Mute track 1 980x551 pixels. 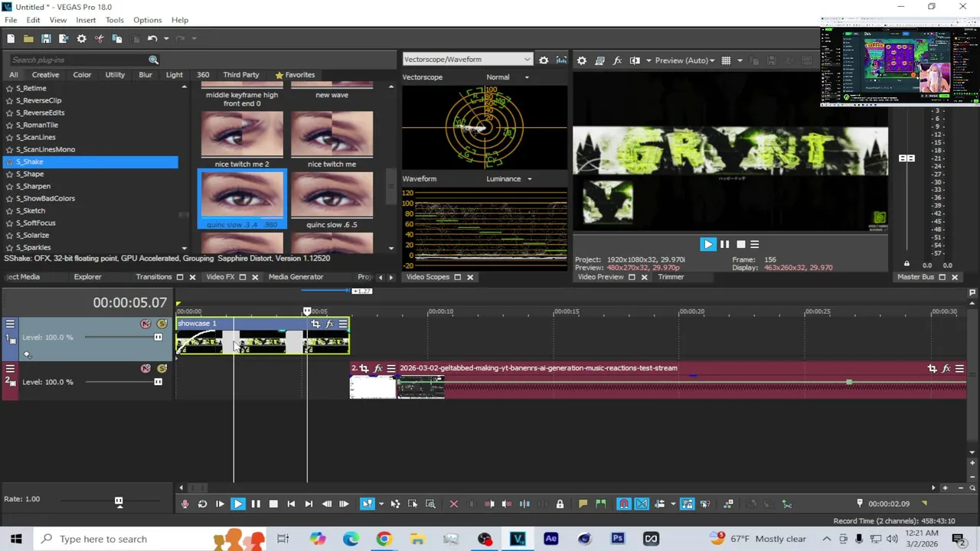coord(145,324)
